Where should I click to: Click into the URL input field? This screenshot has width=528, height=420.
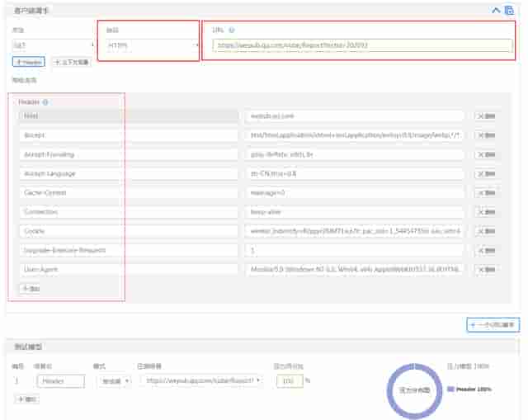click(362, 45)
